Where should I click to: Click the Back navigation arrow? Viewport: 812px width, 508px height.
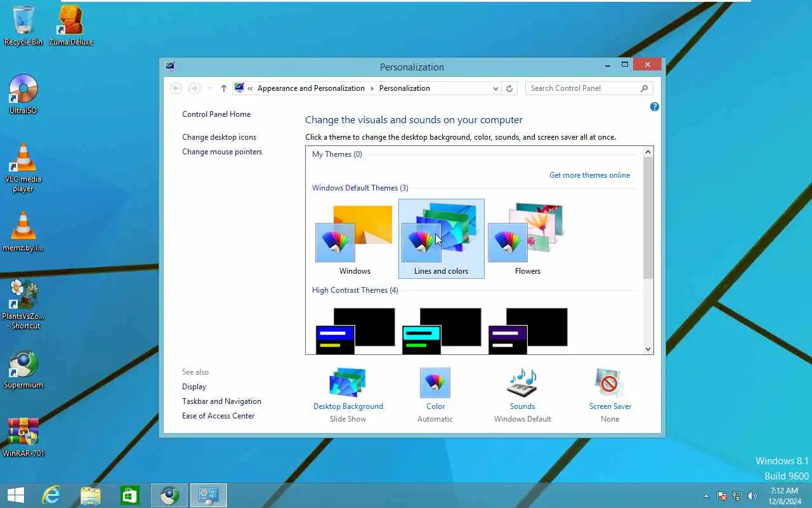coord(176,88)
